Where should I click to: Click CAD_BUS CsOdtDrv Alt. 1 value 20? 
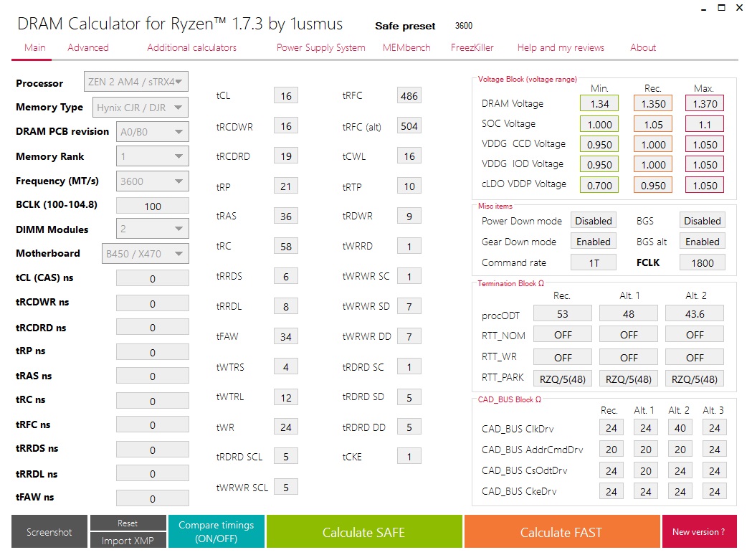(645, 471)
